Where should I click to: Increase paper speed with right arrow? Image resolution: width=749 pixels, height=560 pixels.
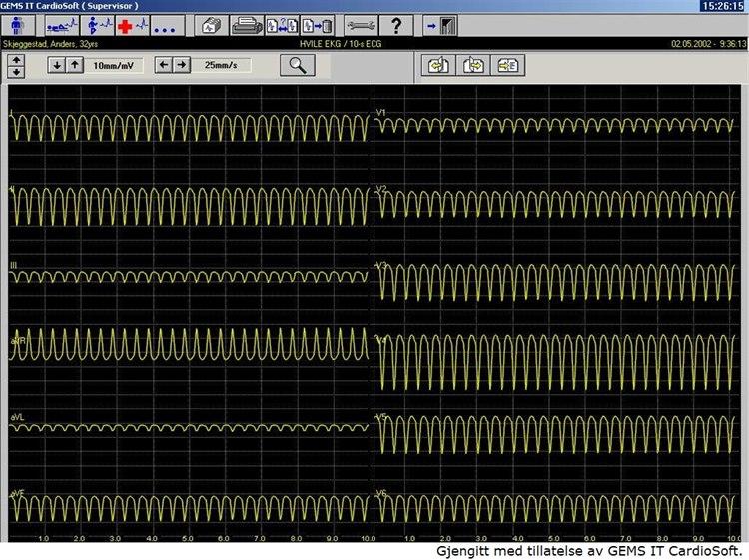click(x=181, y=65)
